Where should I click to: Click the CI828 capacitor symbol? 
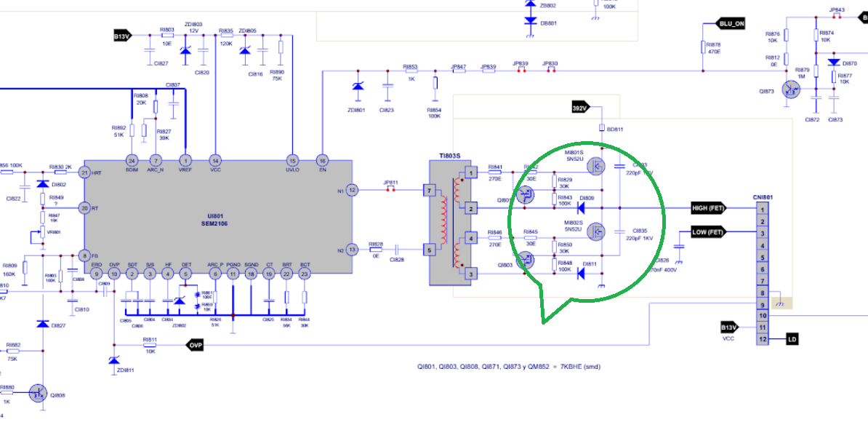pos(398,250)
